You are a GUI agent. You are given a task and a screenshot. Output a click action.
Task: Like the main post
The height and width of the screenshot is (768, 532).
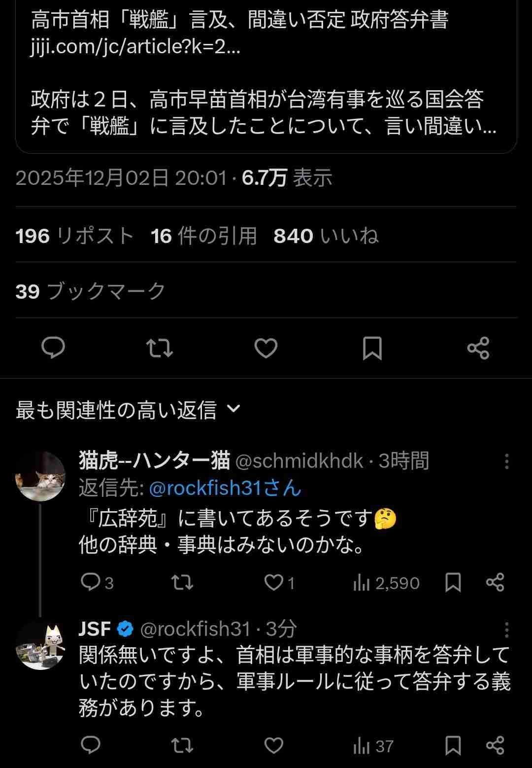[x=266, y=348]
